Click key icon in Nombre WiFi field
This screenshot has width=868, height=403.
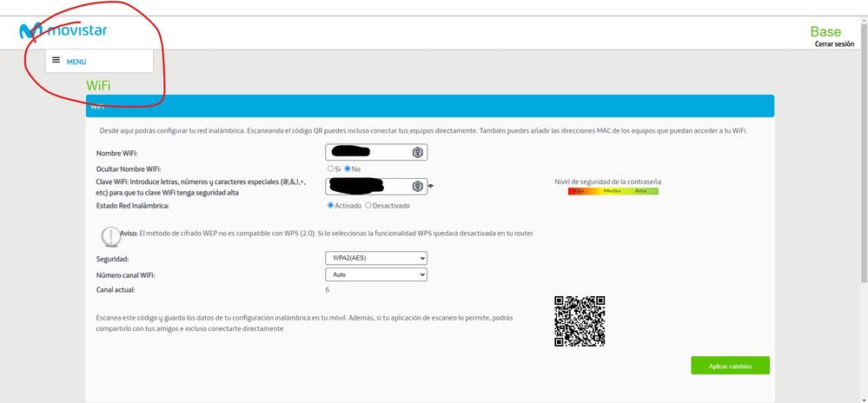(417, 153)
